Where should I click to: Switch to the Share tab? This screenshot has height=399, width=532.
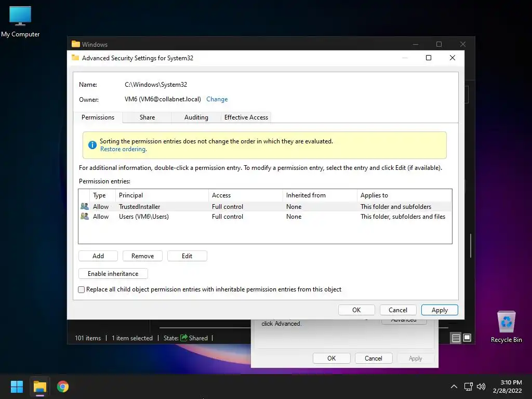(x=147, y=117)
